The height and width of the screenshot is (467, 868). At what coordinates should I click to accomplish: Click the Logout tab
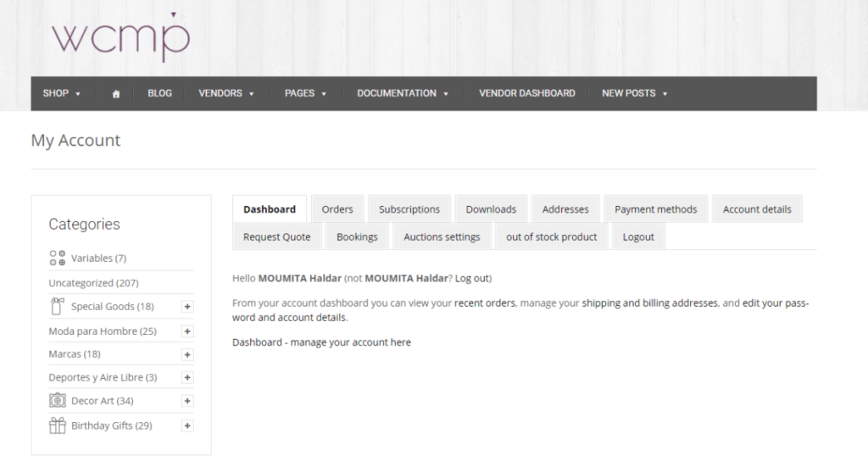point(638,236)
